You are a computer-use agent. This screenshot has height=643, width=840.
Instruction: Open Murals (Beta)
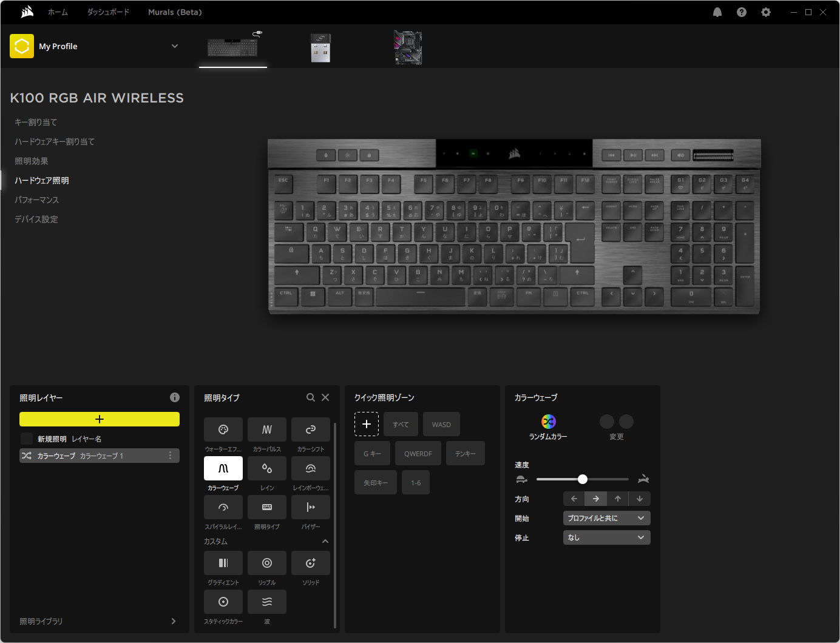175,12
